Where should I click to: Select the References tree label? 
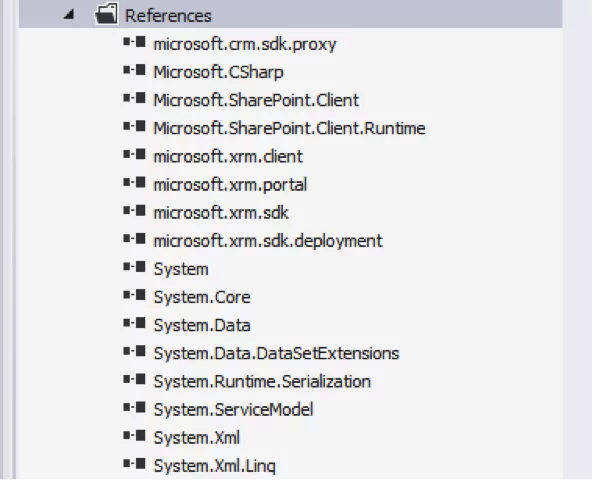168,16
